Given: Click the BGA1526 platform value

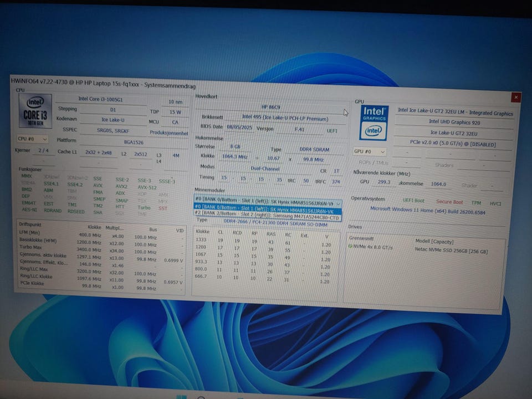Looking at the screenshot, I should (x=134, y=142).
